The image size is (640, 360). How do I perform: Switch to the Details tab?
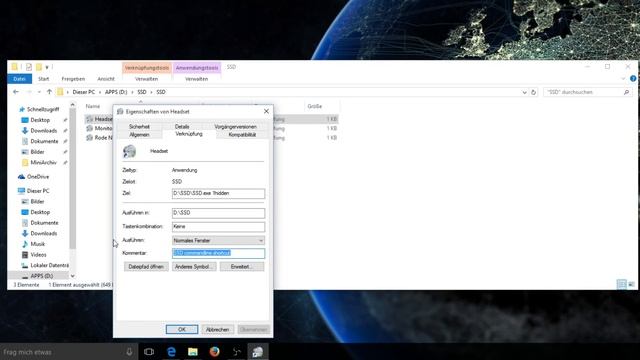(182, 127)
